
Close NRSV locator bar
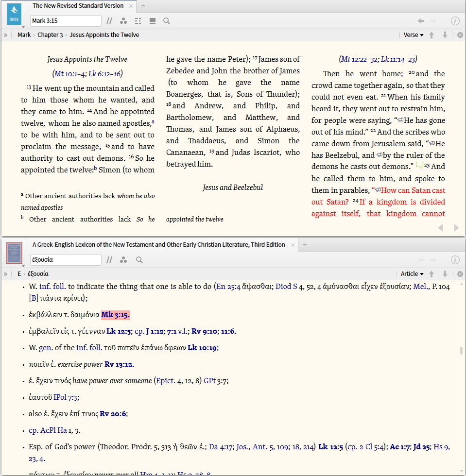[460, 35]
